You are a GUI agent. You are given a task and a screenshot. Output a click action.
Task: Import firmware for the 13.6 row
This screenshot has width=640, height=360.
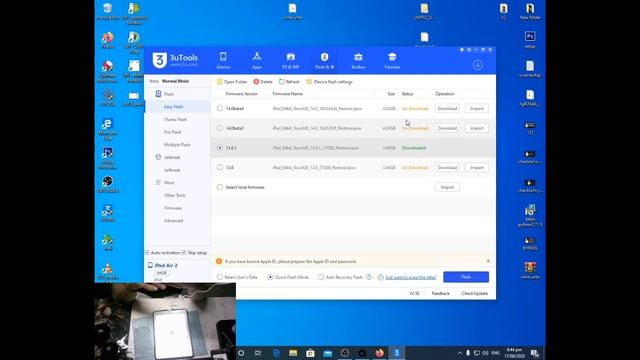(x=477, y=167)
